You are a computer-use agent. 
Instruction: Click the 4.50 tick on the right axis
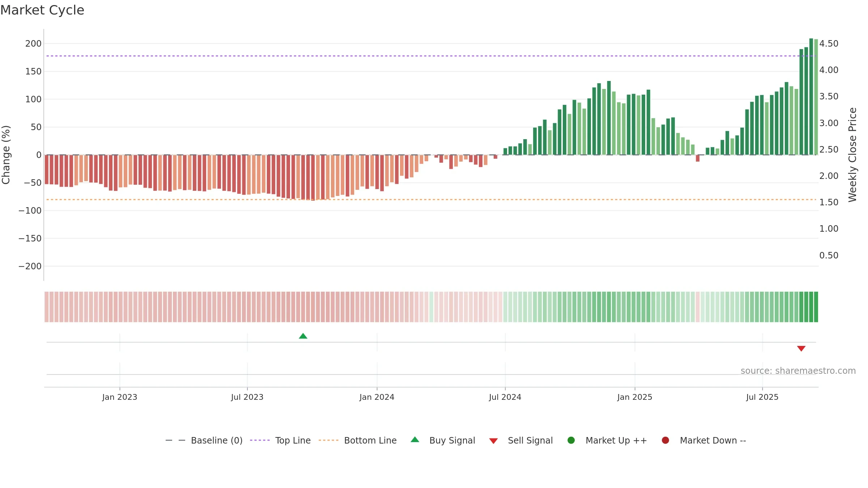click(829, 44)
